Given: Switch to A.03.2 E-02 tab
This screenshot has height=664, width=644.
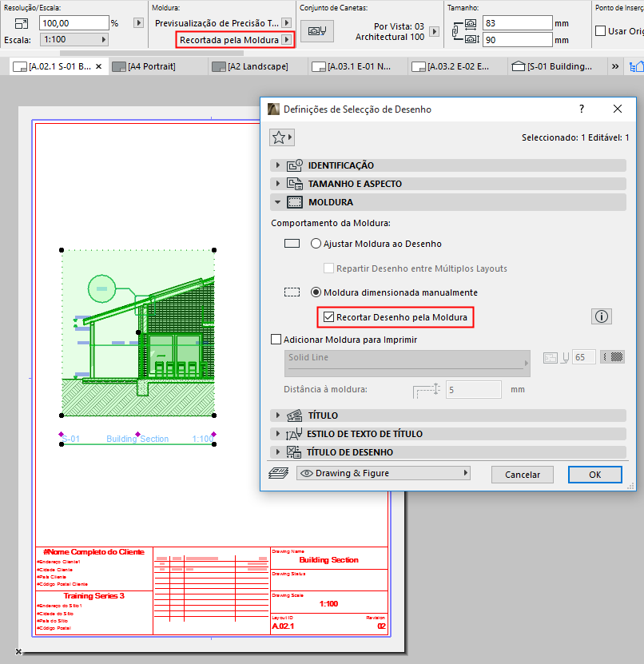Looking at the screenshot, I should coord(458,66).
